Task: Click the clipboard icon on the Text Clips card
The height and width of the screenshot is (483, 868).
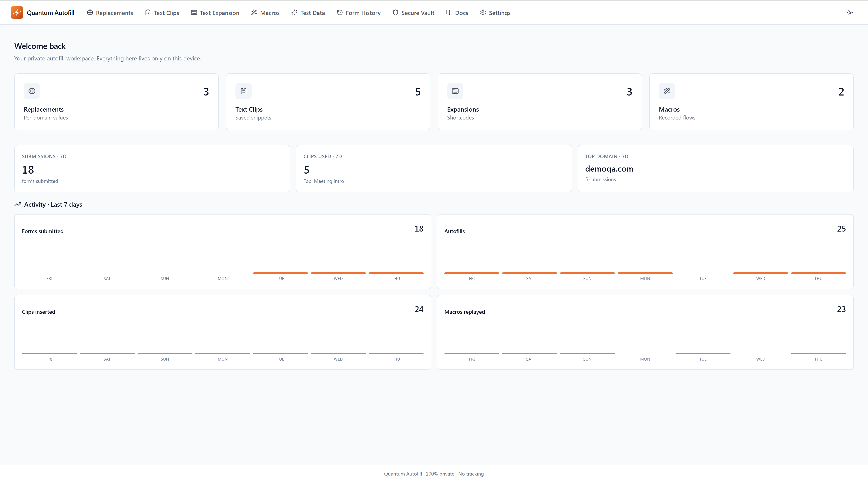Action: [243, 91]
